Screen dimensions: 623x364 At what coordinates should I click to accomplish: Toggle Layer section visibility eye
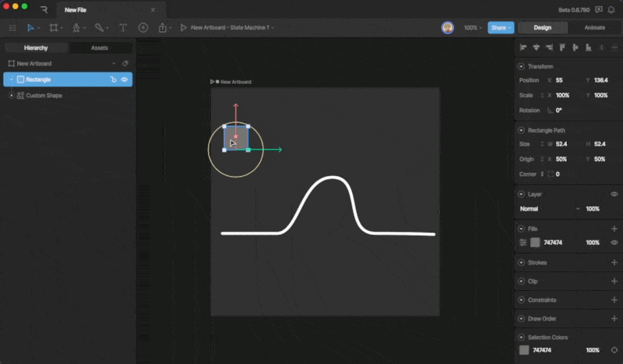pos(614,194)
